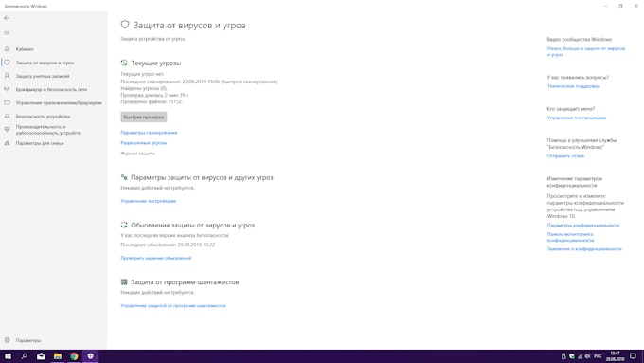This screenshot has height=363, width=644.
Task: Open Параметры конфиденциальности link
Action: (583, 226)
